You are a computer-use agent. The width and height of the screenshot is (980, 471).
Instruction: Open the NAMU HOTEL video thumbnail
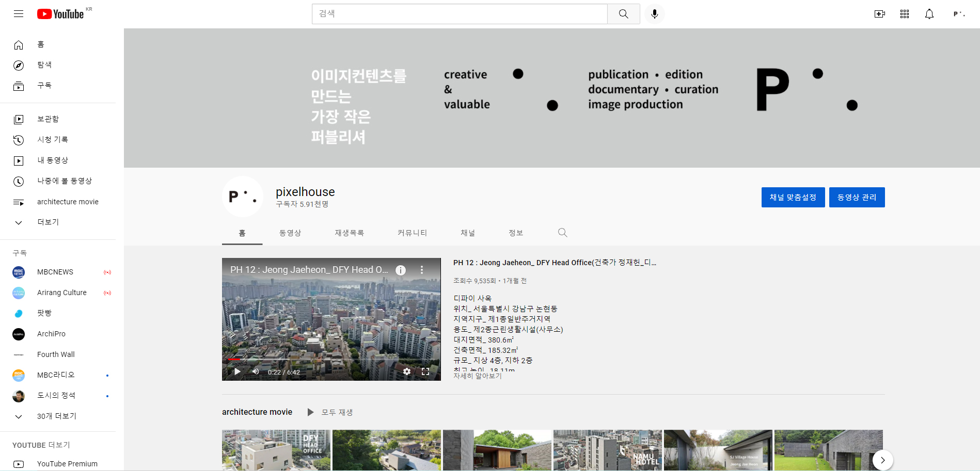point(608,450)
